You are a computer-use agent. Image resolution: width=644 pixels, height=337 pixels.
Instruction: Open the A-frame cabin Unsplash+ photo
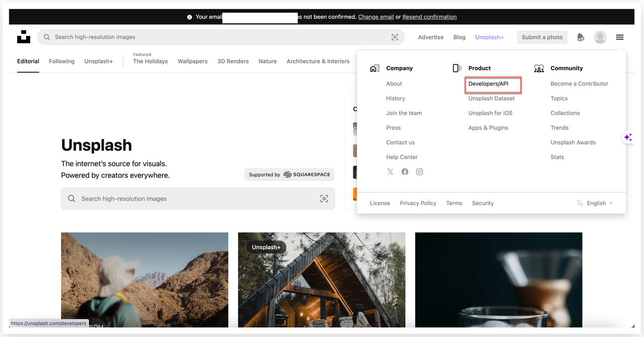pos(321,280)
